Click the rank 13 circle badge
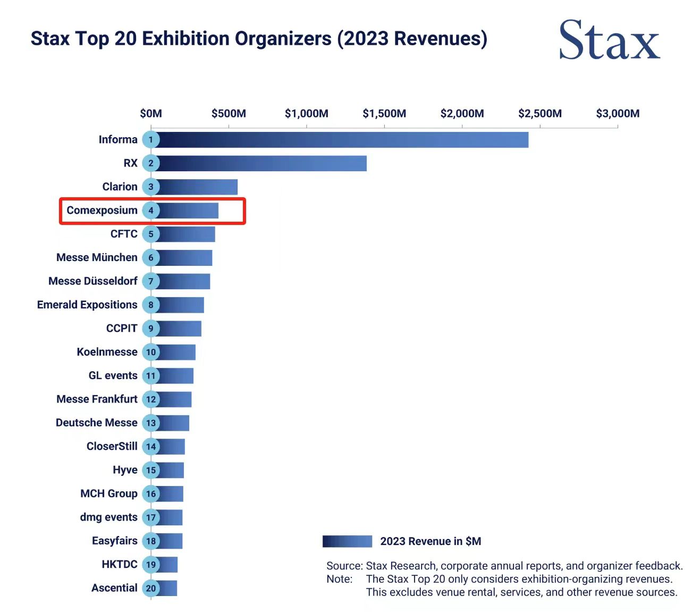Image resolution: width=700 pixels, height=612 pixels. (151, 423)
